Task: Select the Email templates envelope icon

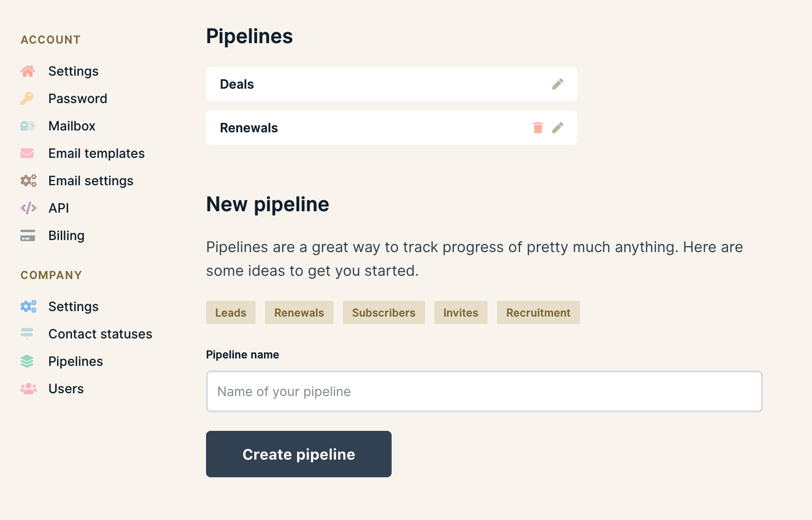Action: (28, 153)
